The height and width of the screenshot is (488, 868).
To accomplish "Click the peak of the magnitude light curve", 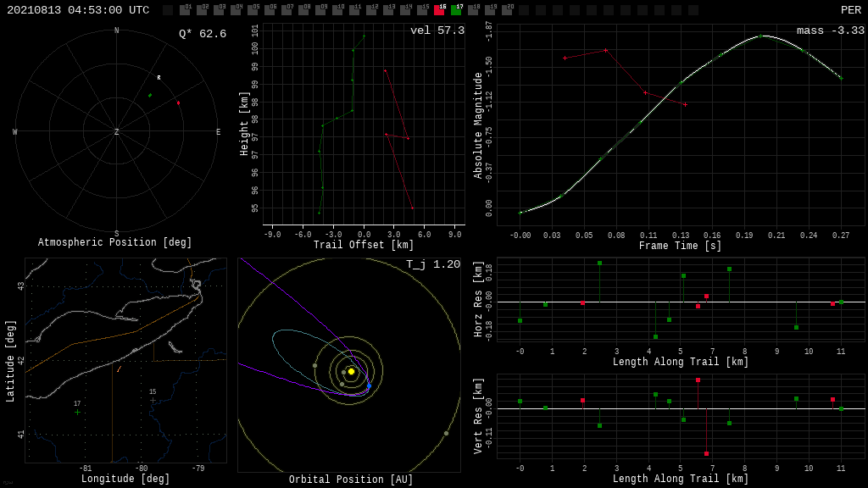I will (760, 36).
